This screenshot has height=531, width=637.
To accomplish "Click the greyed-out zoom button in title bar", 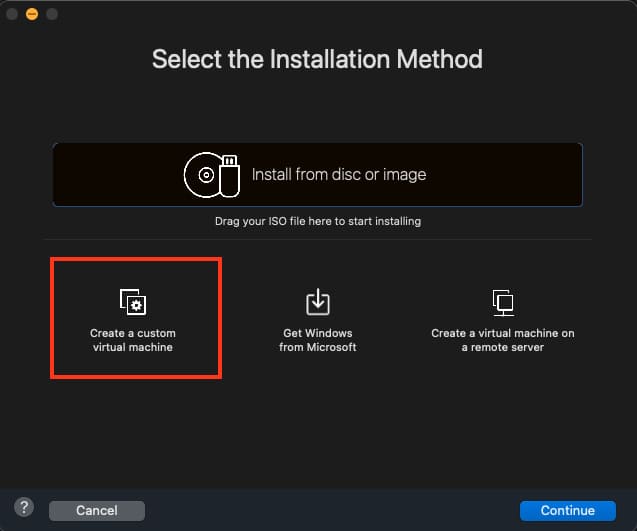I will coord(52,14).
